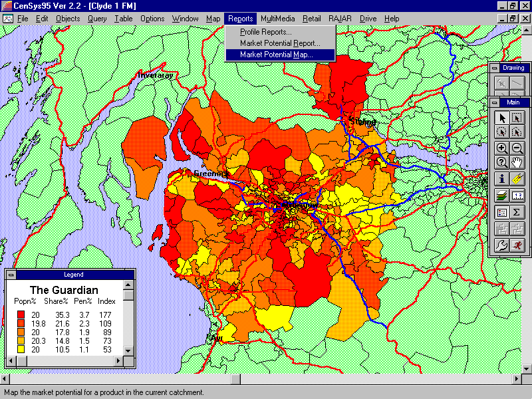Select the info (i) tool

[x=502, y=179]
